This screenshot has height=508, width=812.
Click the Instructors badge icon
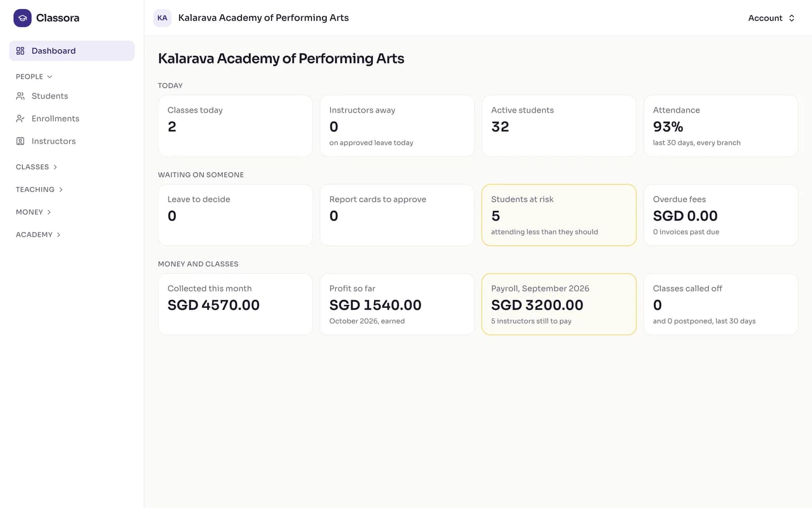point(20,141)
